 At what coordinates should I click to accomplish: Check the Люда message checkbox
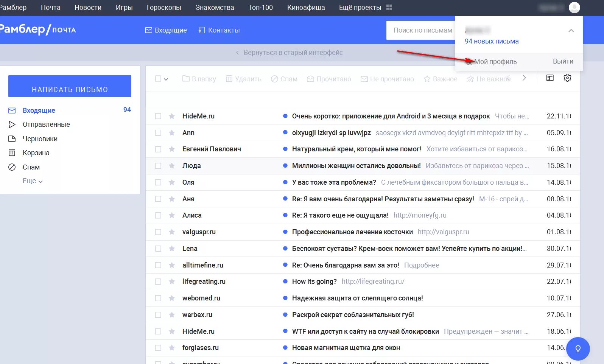[158, 166]
